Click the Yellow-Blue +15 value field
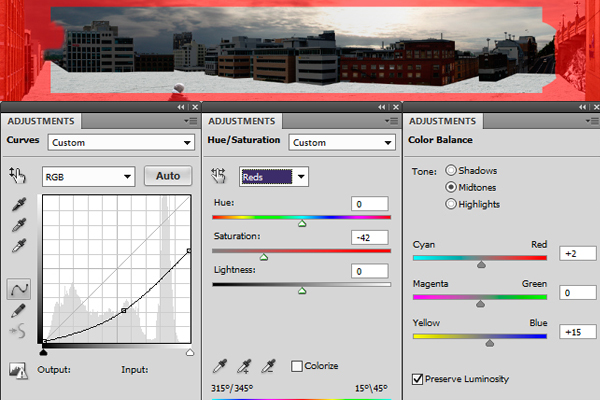 click(578, 332)
